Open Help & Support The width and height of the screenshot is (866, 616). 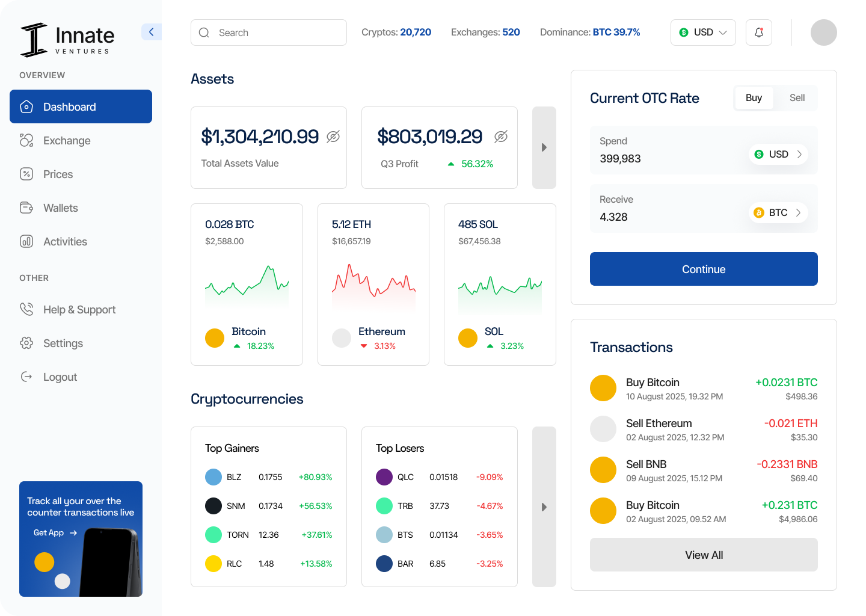click(79, 310)
